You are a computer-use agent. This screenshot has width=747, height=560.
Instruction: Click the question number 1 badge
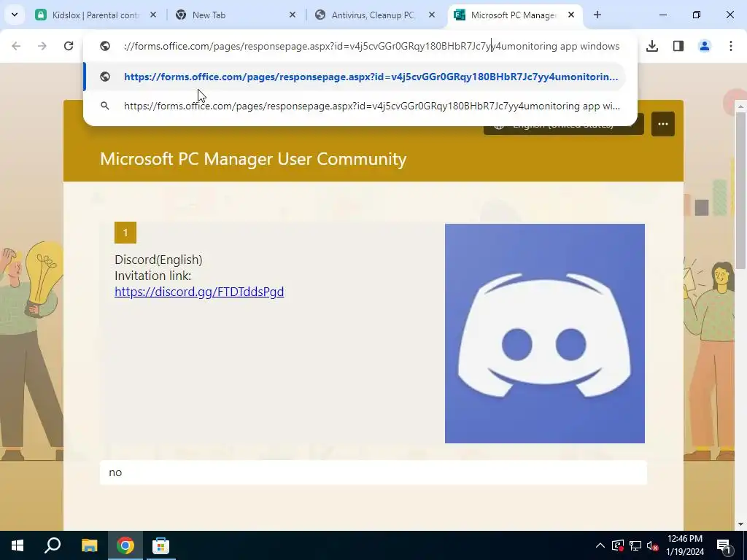coord(125,233)
